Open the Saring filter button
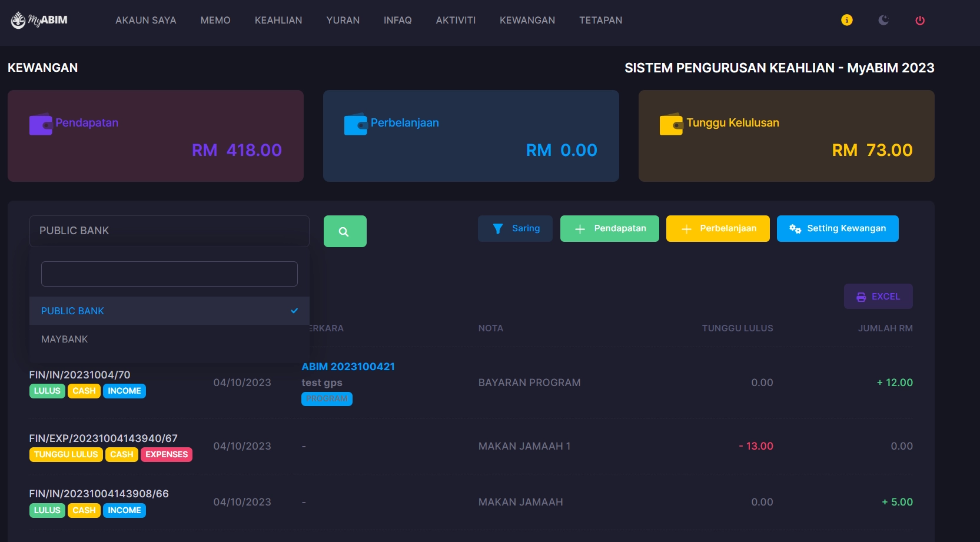Viewport: 980px width, 542px height. 515,228
